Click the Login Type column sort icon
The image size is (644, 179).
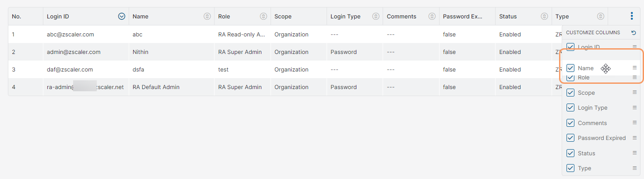[376, 16]
